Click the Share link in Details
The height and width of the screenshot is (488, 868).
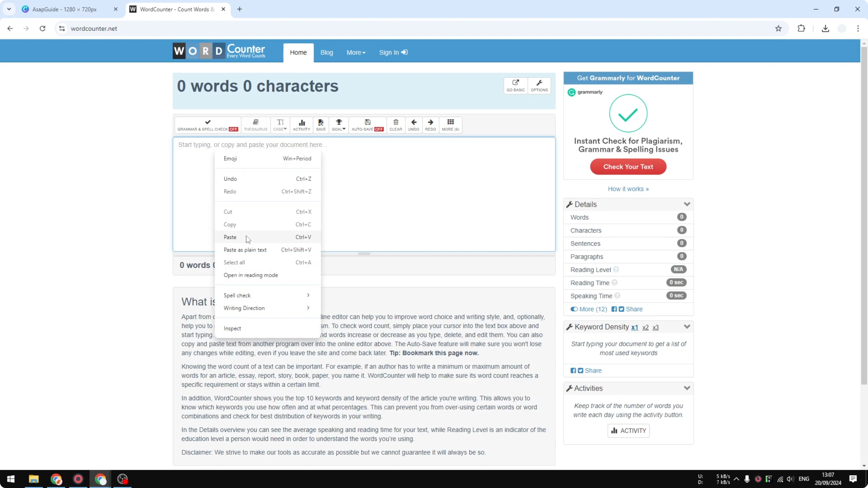coord(634,309)
